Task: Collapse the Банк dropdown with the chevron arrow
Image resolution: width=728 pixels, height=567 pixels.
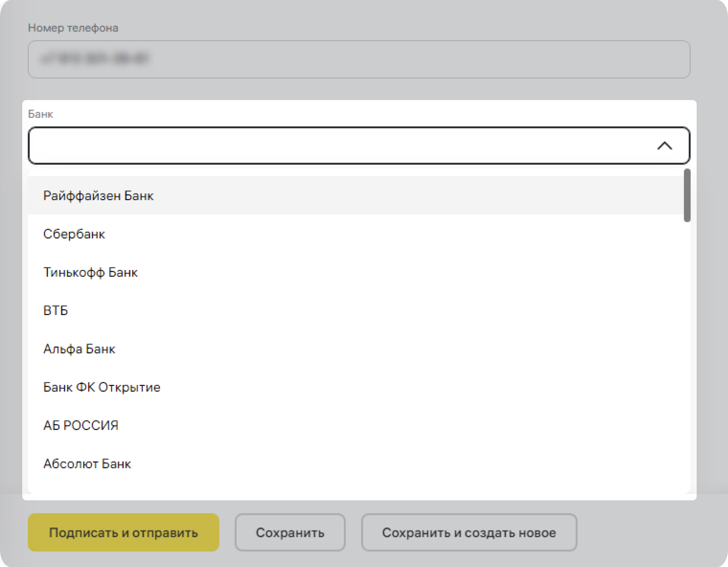Action: [x=664, y=146]
